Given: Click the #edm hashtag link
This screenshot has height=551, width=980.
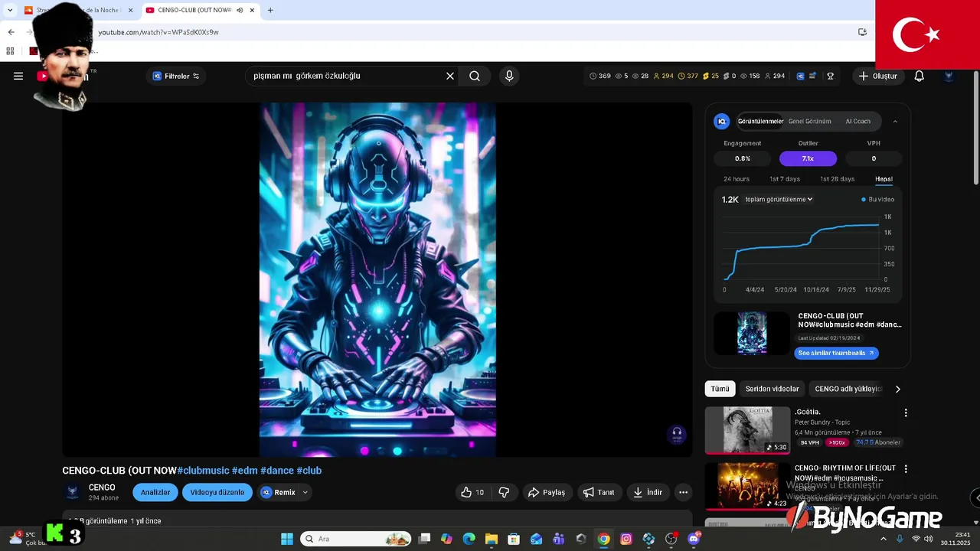Looking at the screenshot, I should point(244,471).
